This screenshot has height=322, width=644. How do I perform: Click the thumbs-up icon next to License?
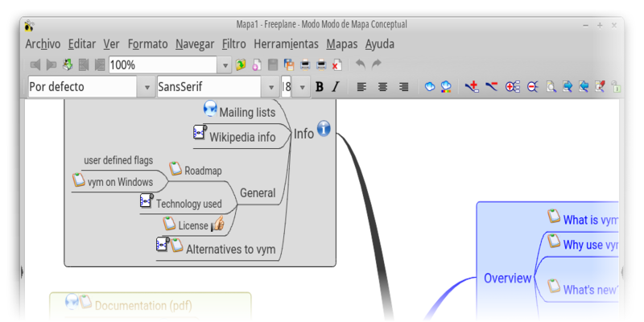[217, 224]
